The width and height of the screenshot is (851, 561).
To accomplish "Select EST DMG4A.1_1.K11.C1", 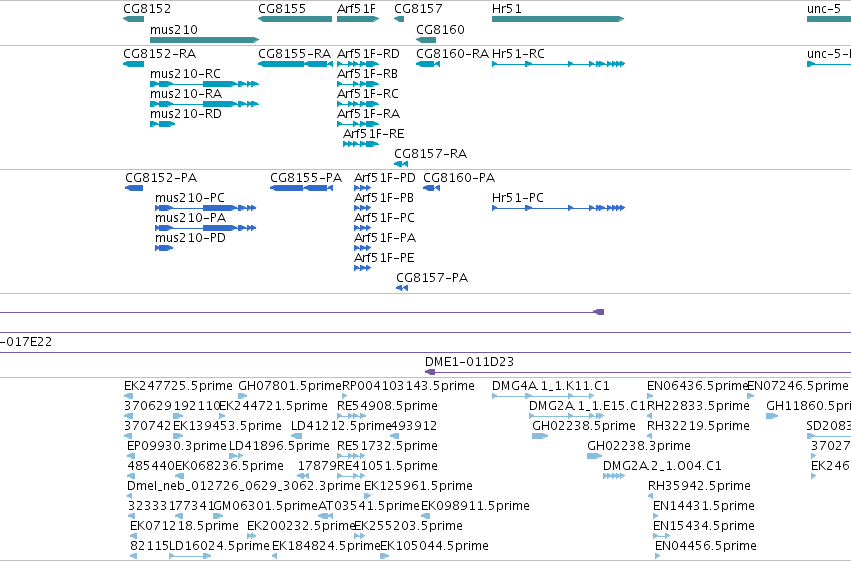I will pyautogui.click(x=550, y=386).
